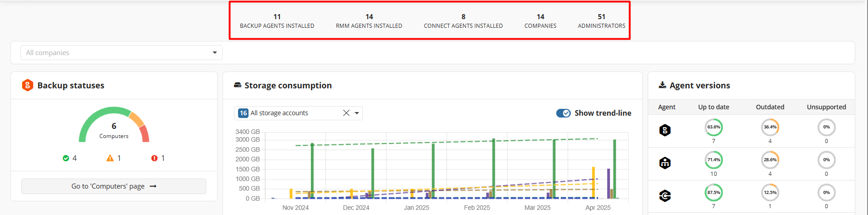Click the 12.5% outdated ring
The height and width of the screenshot is (215, 868).
click(770, 193)
